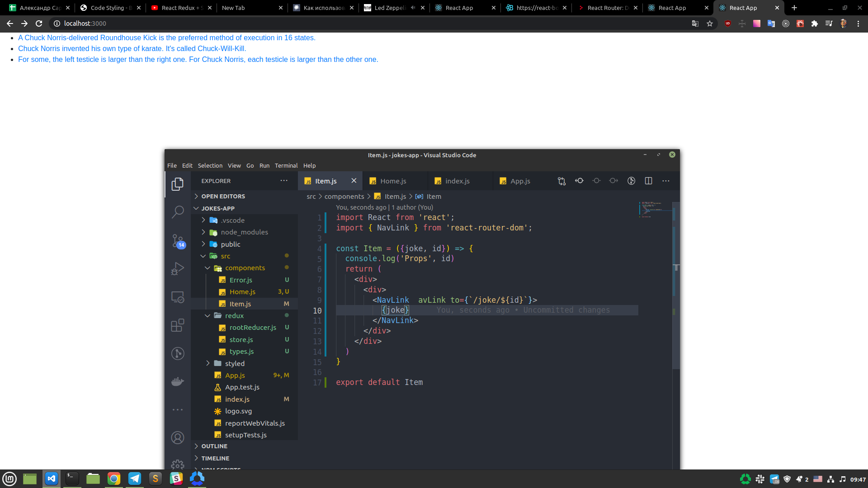Viewport: 868px width, 488px height.
Task: Collapse the src folder
Action: pos(244,256)
